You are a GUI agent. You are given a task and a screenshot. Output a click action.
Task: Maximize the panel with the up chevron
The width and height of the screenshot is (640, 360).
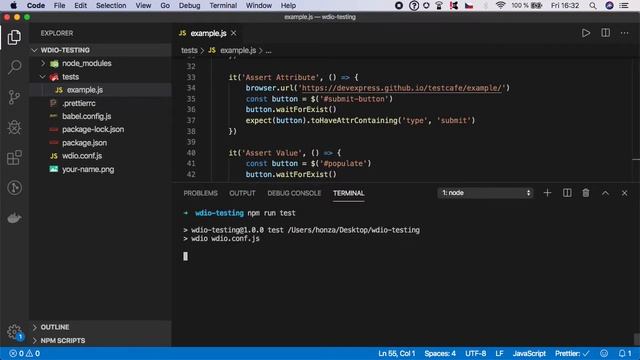(605, 193)
